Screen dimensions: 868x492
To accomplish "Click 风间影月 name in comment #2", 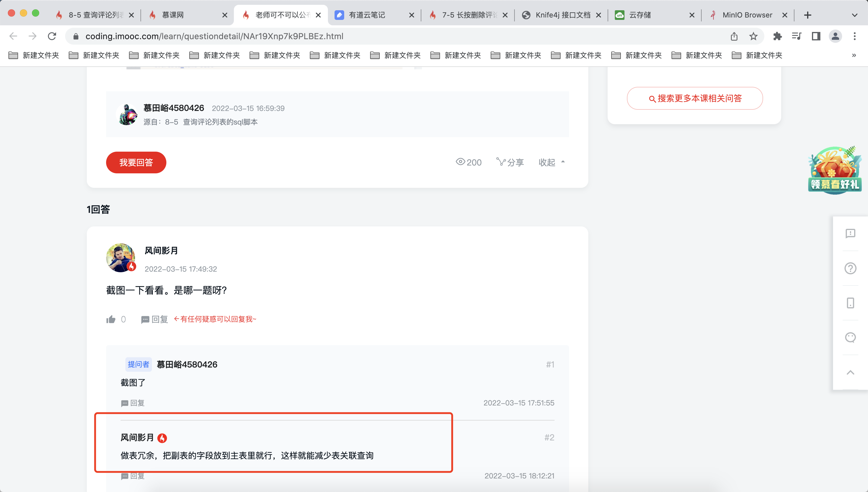I will pyautogui.click(x=137, y=438).
